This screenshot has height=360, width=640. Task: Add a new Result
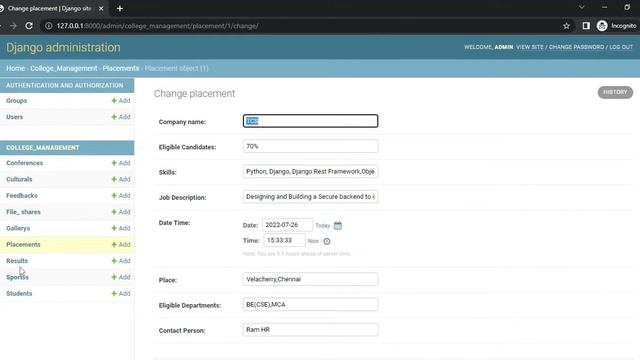[121, 261]
